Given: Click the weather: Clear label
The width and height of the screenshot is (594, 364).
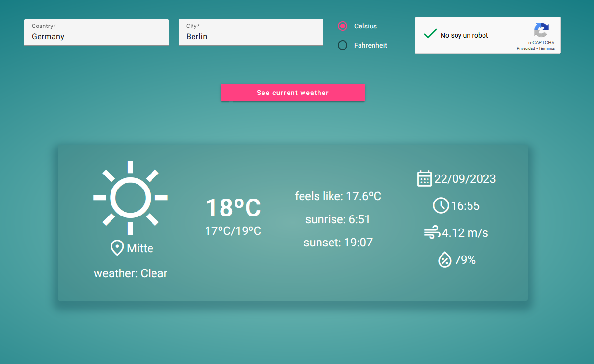Looking at the screenshot, I should [x=130, y=273].
